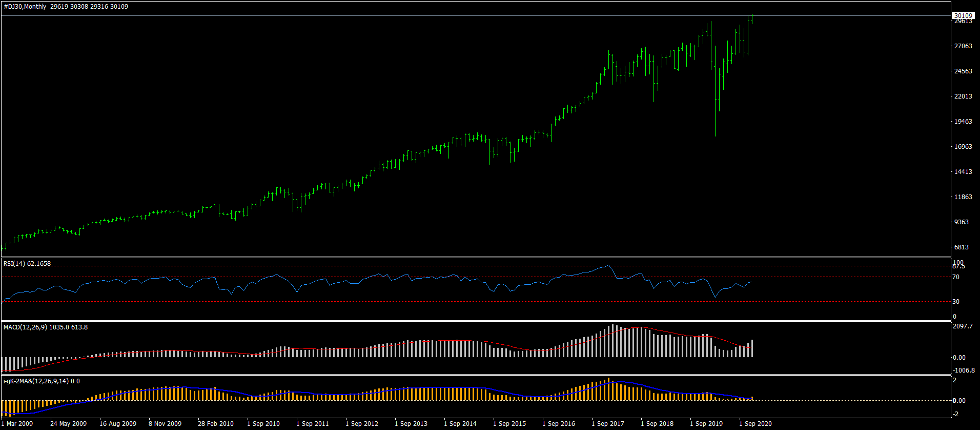Click the 1 Sep 2013 date label

[411, 424]
